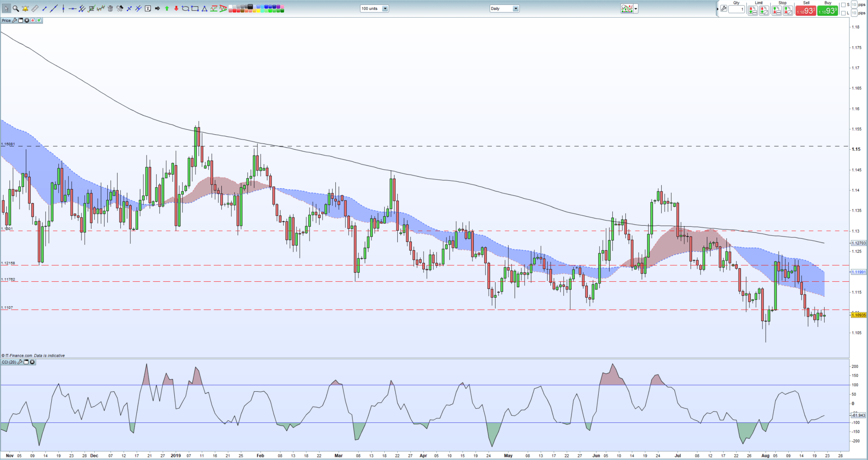Screen dimensions: 868x460
Task: Click the L pips value field
Action: point(854,13)
